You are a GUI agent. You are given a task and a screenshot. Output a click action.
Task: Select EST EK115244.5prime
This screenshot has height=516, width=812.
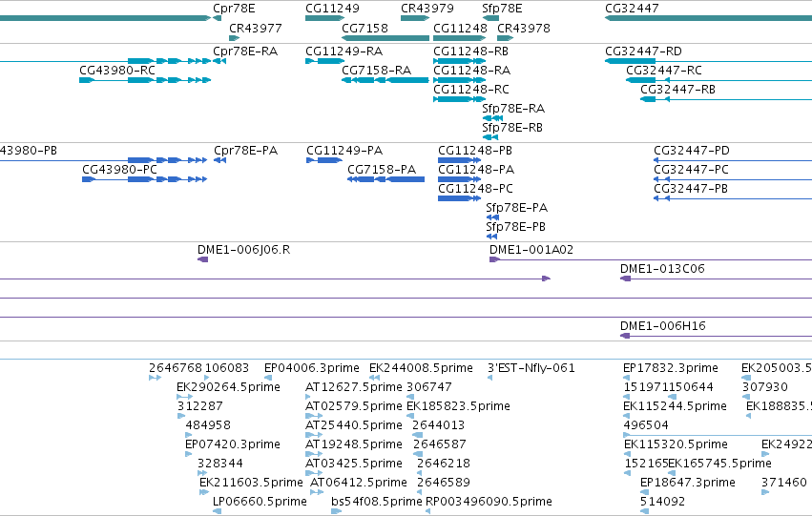(675, 406)
